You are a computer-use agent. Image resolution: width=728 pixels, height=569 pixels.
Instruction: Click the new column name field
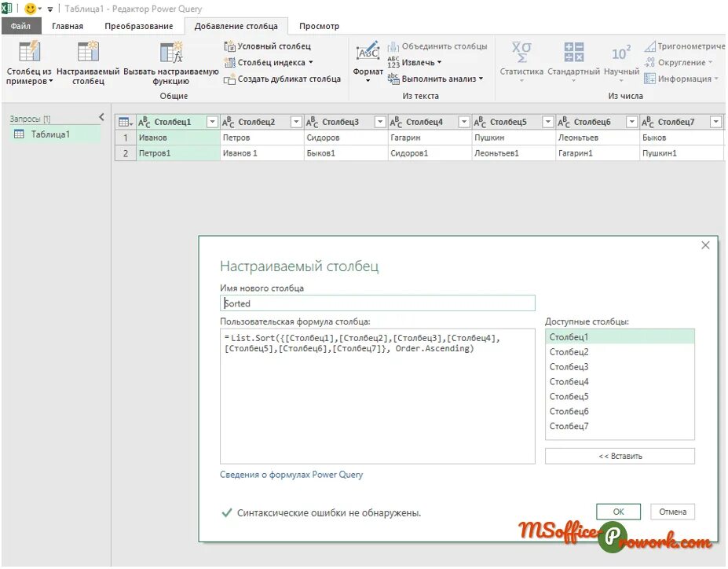point(378,303)
